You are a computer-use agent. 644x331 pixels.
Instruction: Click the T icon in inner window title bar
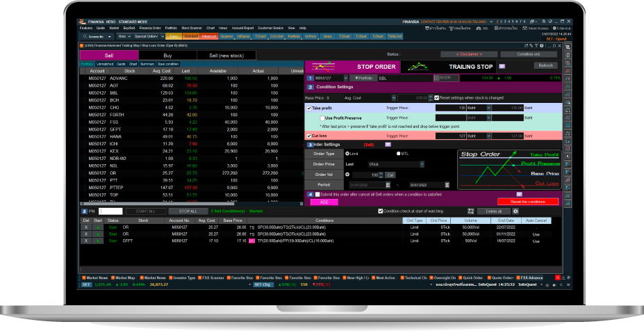536,46
